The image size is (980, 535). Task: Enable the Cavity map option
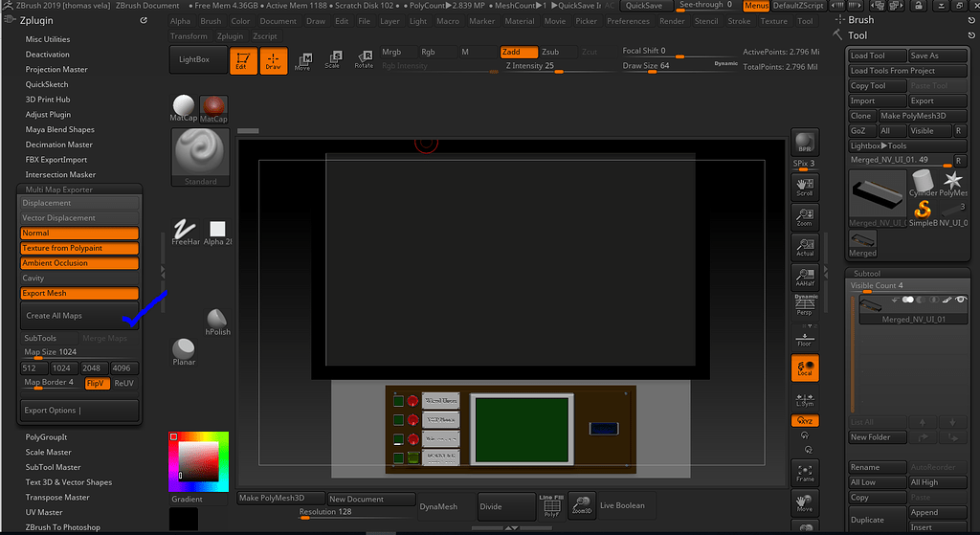tap(79, 279)
